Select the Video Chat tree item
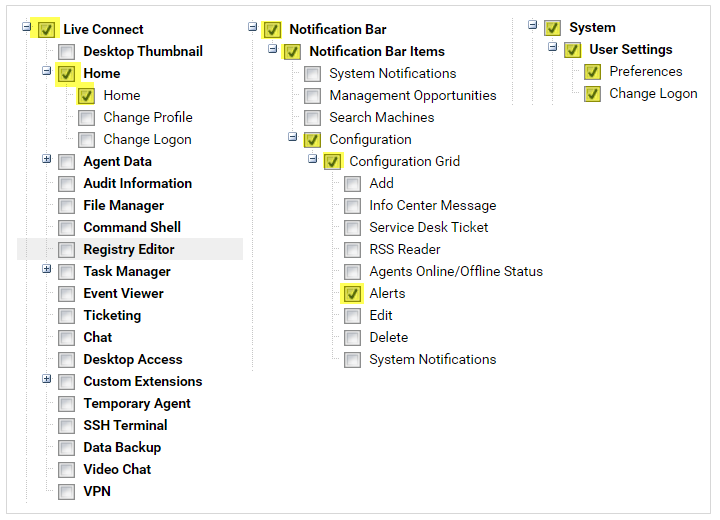Image resolution: width=720 pixels, height=520 pixels. click(117, 469)
